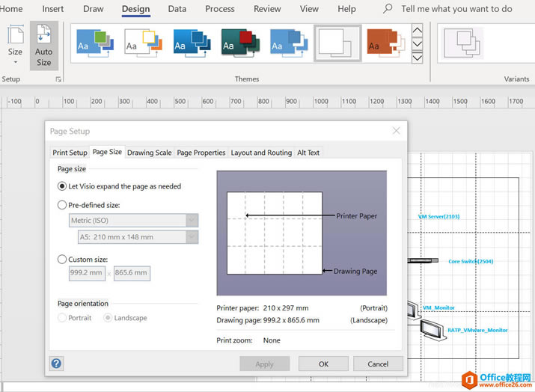This screenshot has width=535, height=392.
Task: Click the Tell me search magnifier icon
Action: tap(388, 9)
